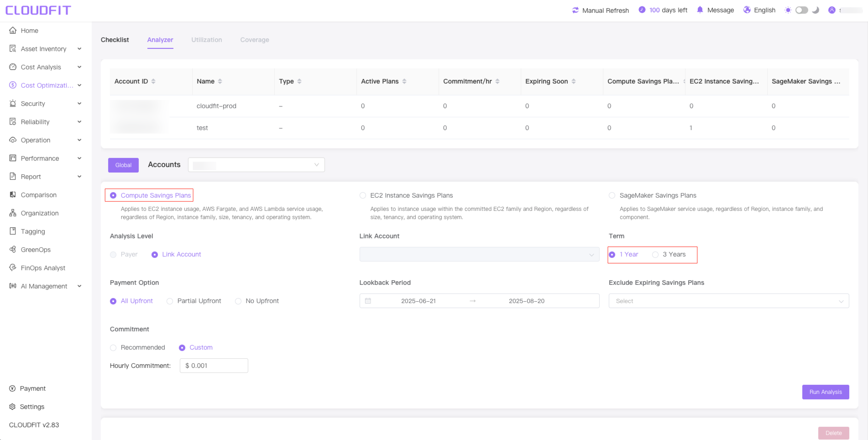This screenshot has height=440, width=868.
Task: Click the English language globe icon
Action: [x=747, y=10]
